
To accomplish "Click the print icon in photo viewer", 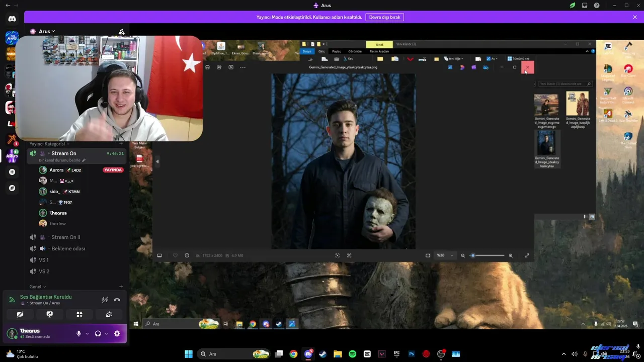I will (x=207, y=67).
